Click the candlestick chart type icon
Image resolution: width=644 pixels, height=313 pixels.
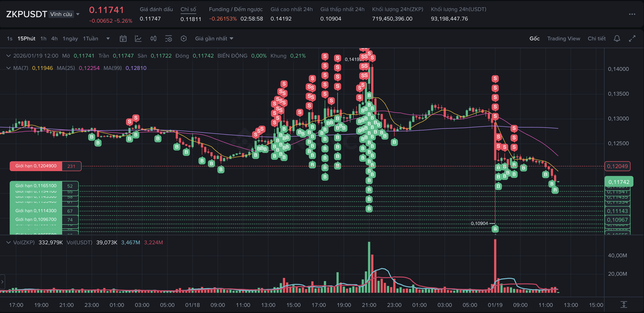click(x=153, y=38)
